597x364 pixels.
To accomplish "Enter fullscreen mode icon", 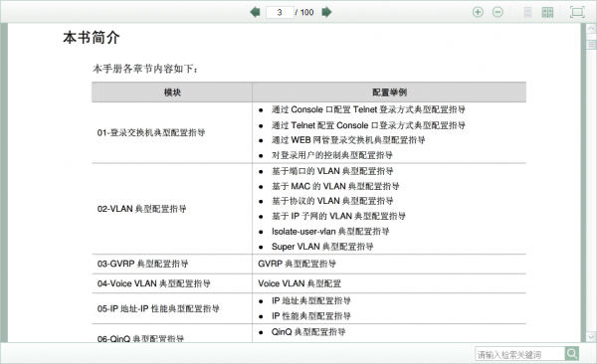I will pyautogui.click(x=577, y=12).
